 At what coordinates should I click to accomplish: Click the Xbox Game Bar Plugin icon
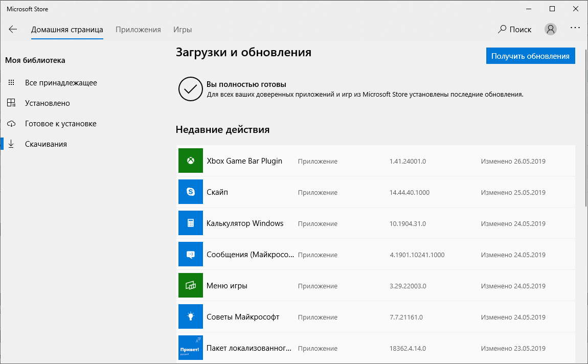(x=191, y=161)
